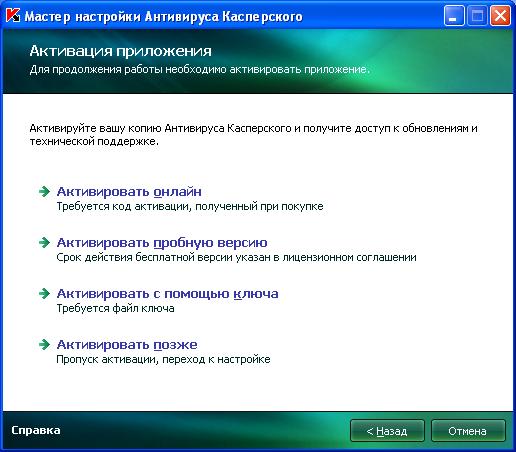Select Активировать пробную версию link
Screen dimensions: 516x452
(x=162, y=243)
